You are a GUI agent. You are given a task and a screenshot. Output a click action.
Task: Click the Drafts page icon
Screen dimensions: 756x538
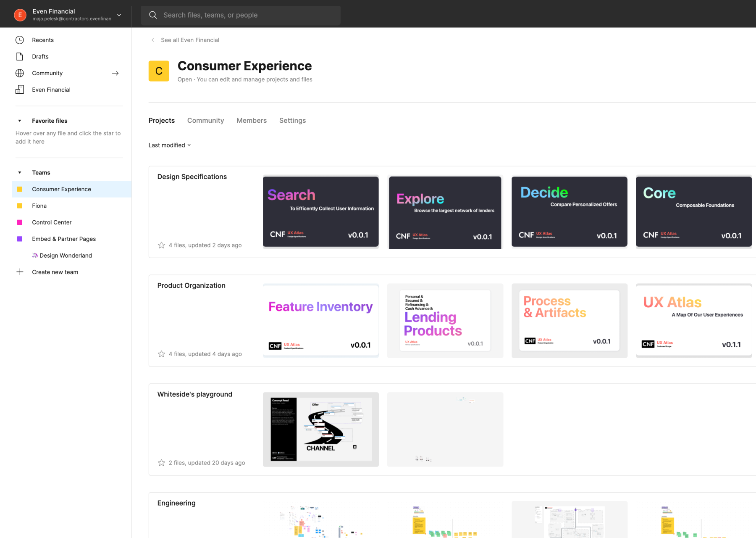click(20, 56)
